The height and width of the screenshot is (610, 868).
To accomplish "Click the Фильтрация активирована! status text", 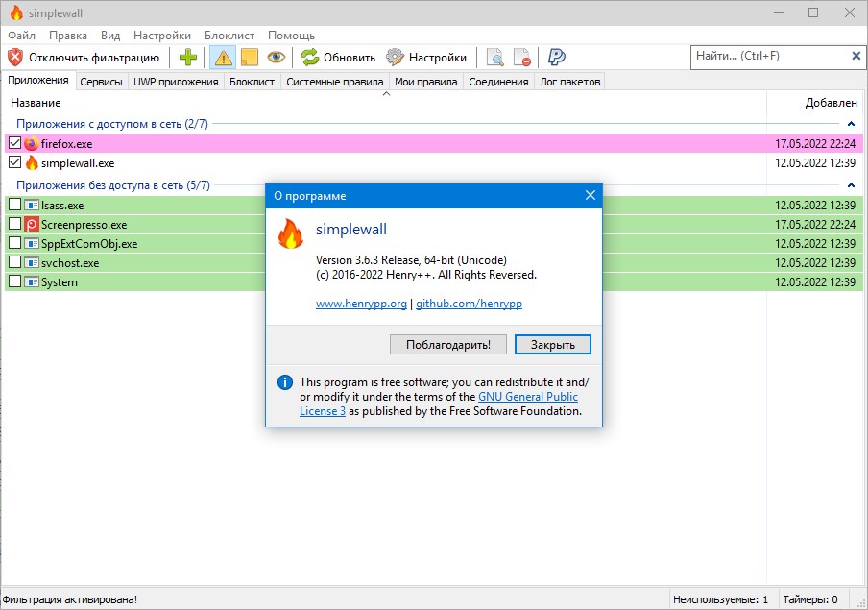I will [70, 599].
